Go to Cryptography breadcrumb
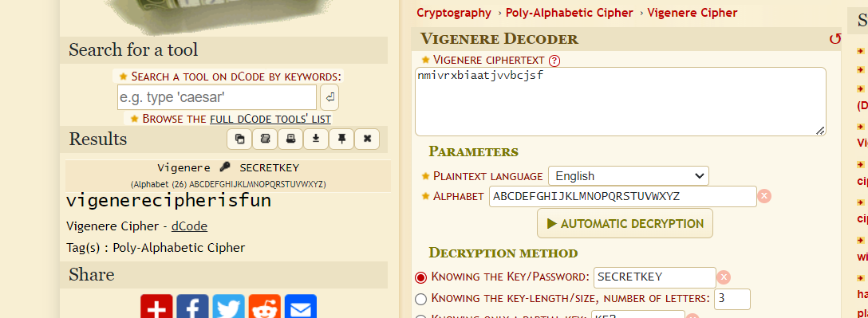The height and width of the screenshot is (318, 868). pyautogui.click(x=454, y=13)
